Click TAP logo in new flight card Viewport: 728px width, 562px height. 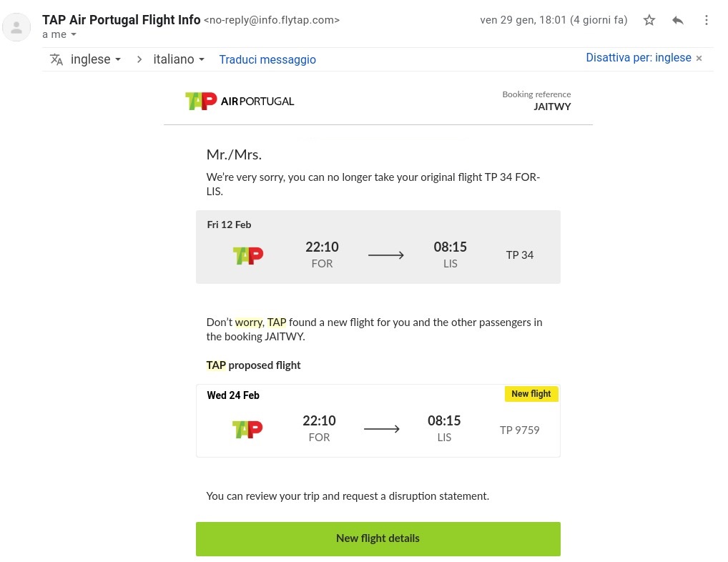tap(247, 429)
